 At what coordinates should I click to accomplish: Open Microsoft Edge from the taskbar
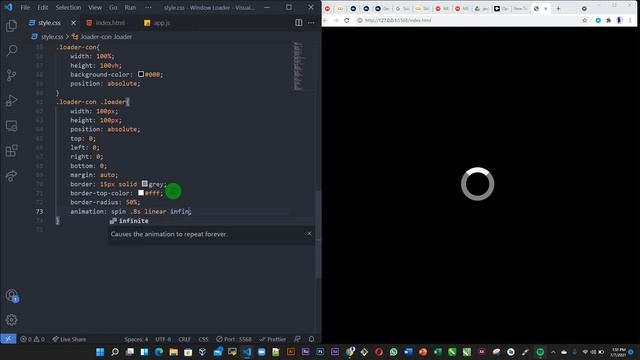pos(159,352)
